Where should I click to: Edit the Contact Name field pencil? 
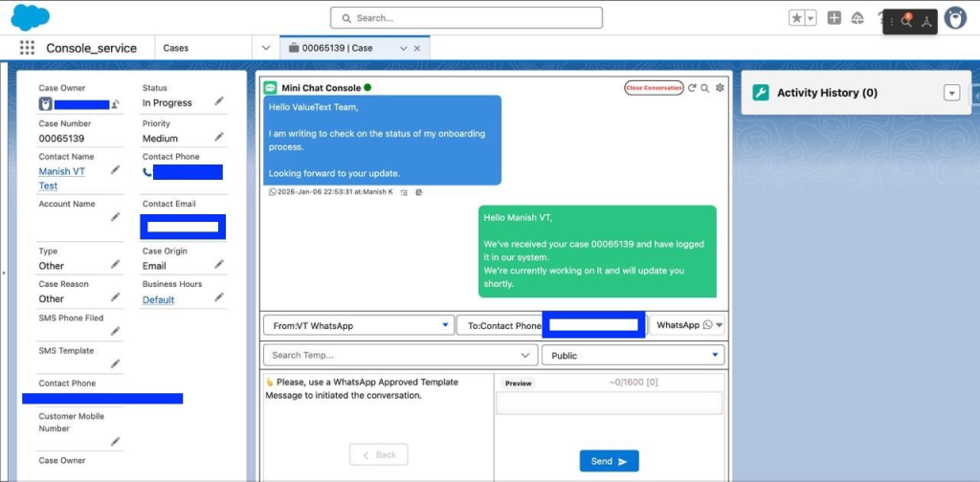point(115,169)
